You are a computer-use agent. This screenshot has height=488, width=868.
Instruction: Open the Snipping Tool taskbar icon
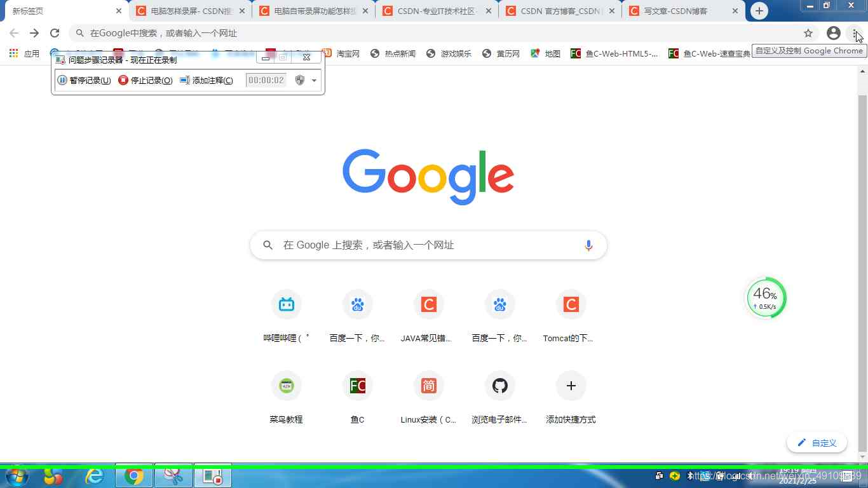click(x=173, y=476)
